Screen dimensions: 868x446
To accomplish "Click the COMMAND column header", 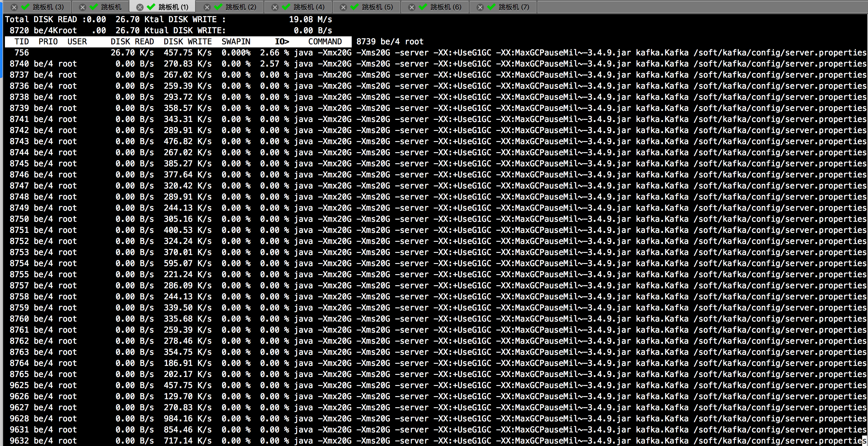I will coord(325,42).
